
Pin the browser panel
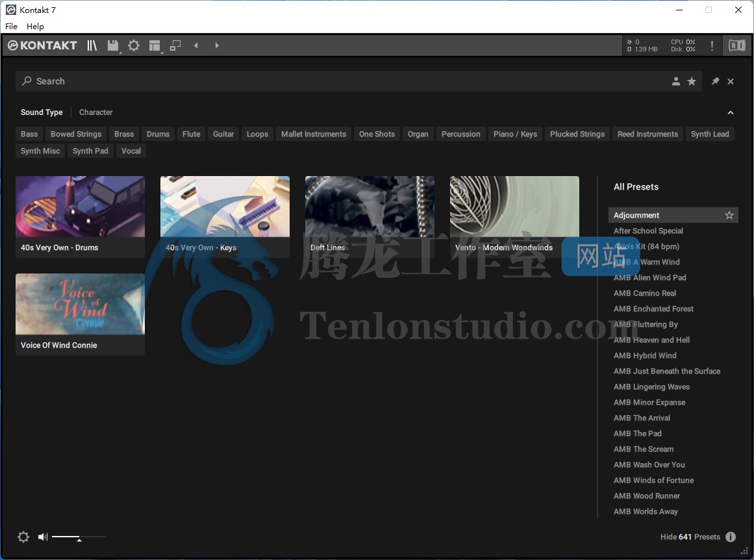716,81
